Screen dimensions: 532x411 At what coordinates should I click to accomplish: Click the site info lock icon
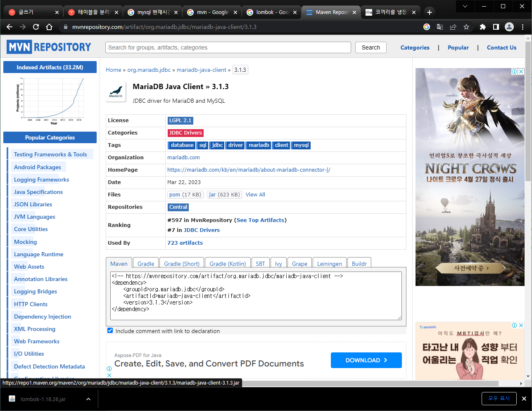click(x=65, y=27)
